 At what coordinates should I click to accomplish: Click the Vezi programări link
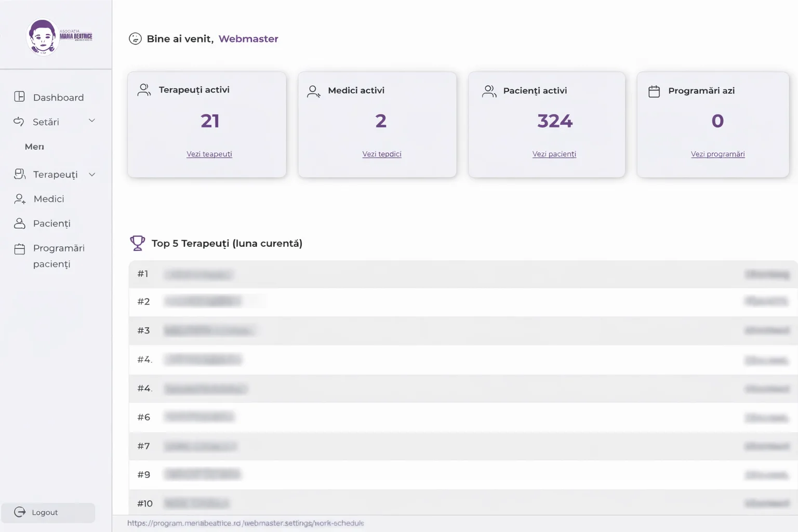click(717, 154)
